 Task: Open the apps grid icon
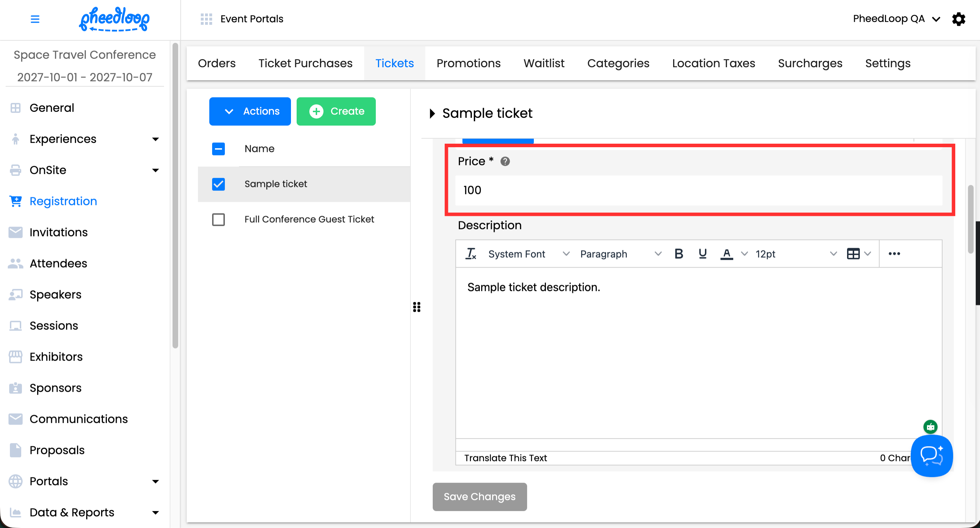click(x=206, y=19)
